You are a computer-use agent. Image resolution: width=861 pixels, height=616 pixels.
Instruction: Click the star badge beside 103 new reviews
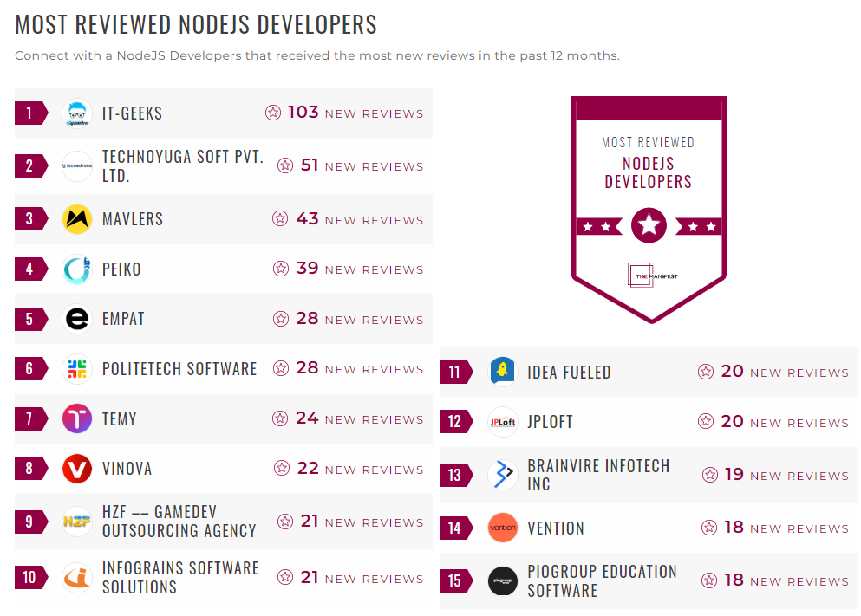tap(281, 112)
